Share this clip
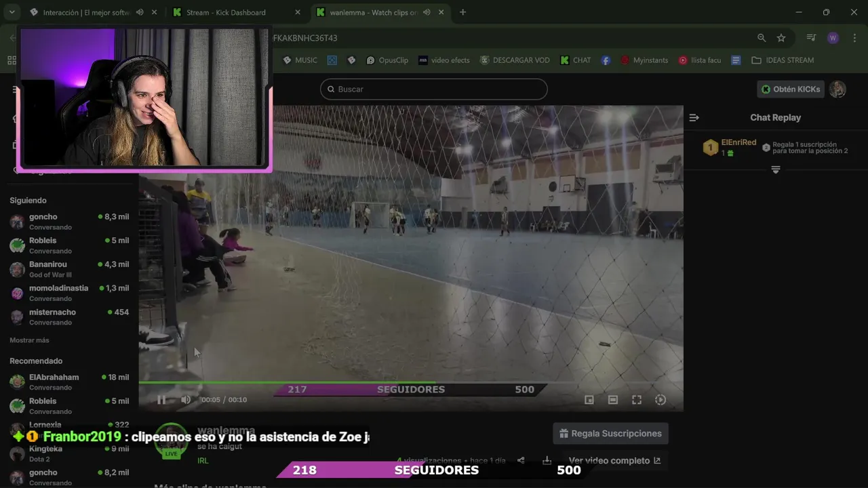868x488 pixels. pos(521,460)
